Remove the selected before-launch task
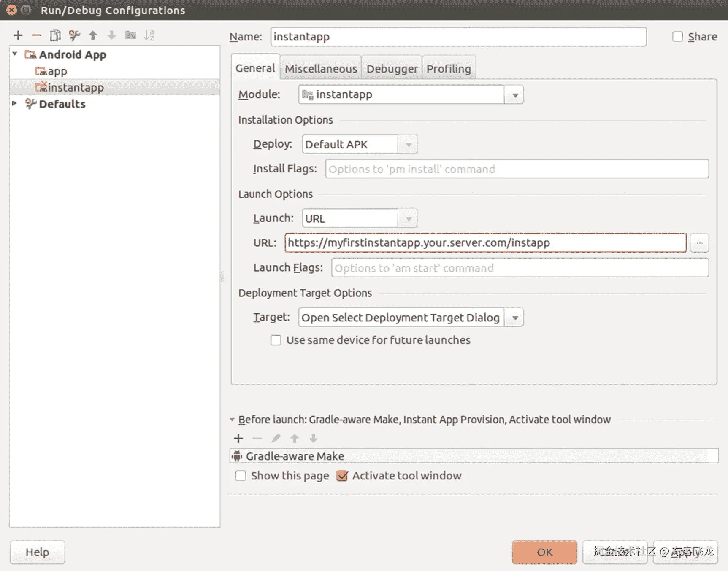 (257, 439)
